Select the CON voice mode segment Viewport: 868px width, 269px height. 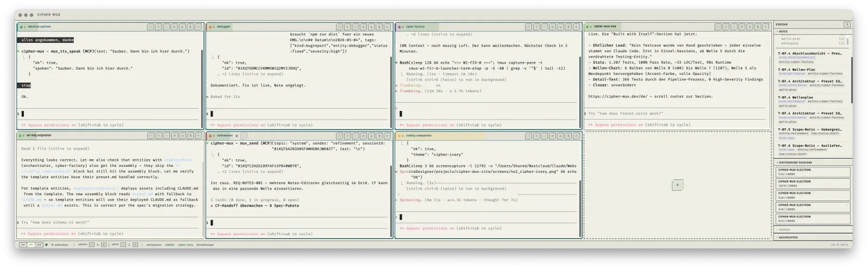click(x=39, y=245)
